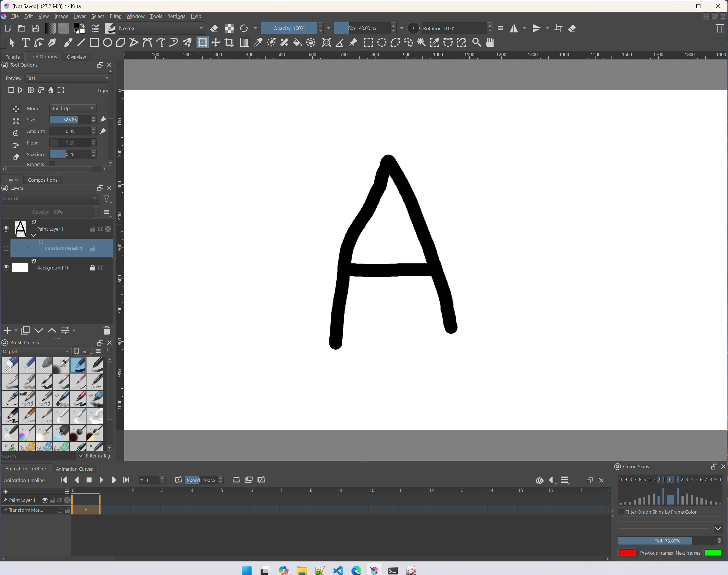Click the red Previous frames color swatch
The image size is (728, 575).
(628, 553)
